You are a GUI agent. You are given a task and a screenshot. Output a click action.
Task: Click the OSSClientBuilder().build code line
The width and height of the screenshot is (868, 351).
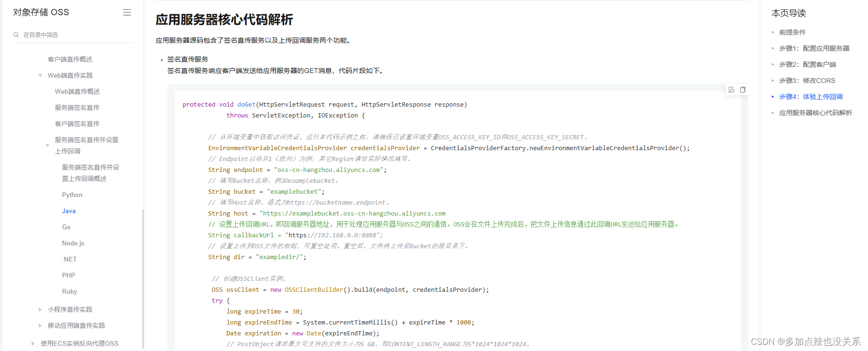350,289
